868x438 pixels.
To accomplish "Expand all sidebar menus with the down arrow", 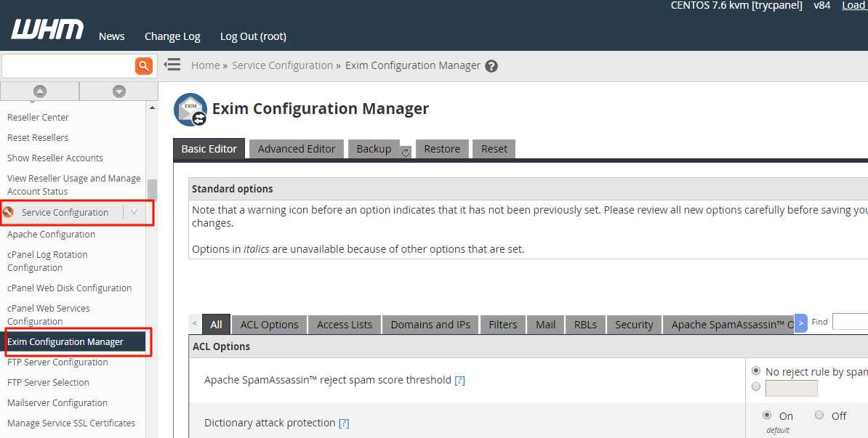I will click(119, 92).
